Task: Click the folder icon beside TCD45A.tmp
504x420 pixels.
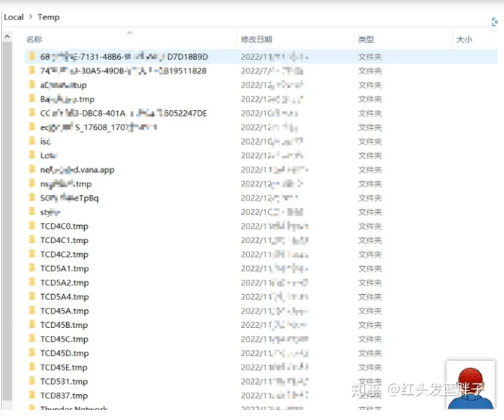Action: pyautogui.click(x=32, y=311)
